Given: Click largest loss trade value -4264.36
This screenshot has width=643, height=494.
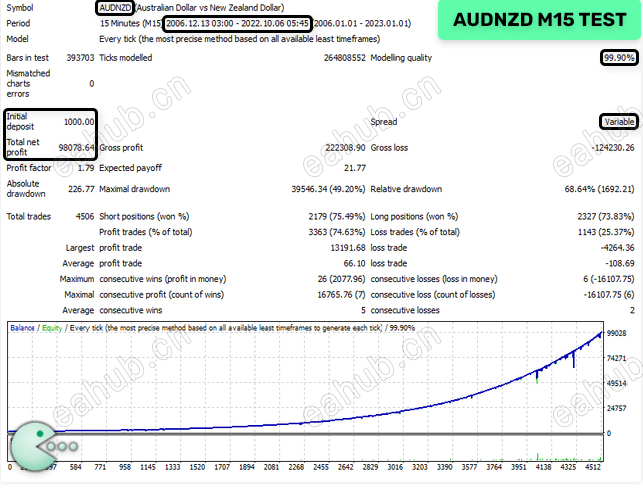Looking at the screenshot, I should click(x=617, y=248).
